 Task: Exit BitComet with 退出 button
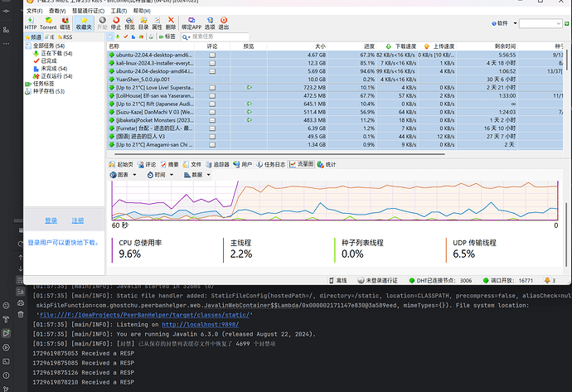224,23
